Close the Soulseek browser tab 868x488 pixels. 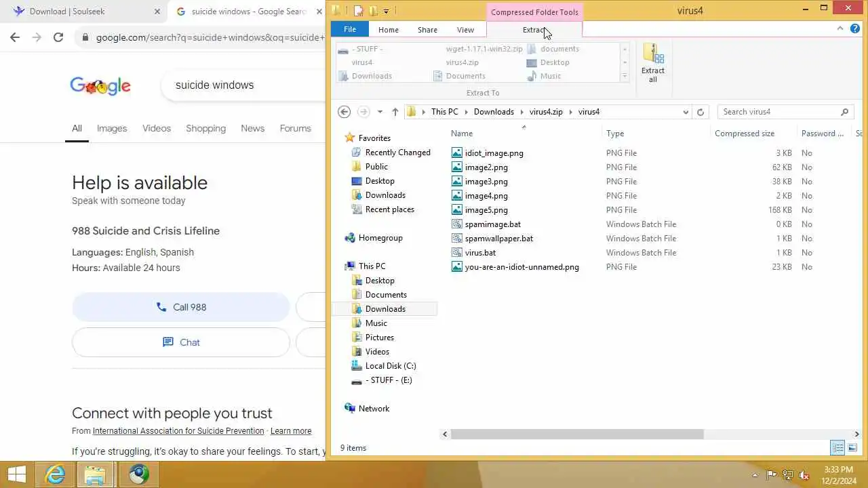click(x=157, y=12)
